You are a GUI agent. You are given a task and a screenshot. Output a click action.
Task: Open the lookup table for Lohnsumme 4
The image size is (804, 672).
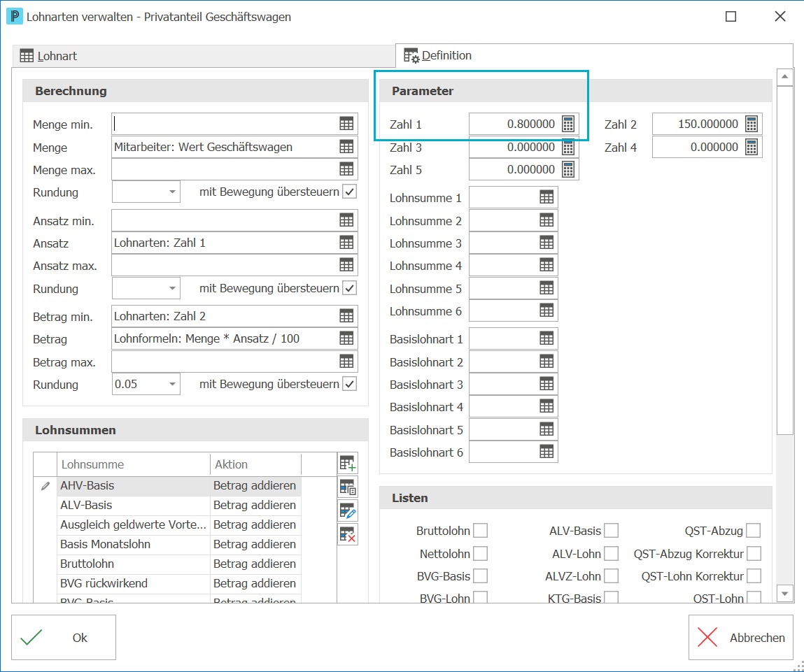pos(546,266)
